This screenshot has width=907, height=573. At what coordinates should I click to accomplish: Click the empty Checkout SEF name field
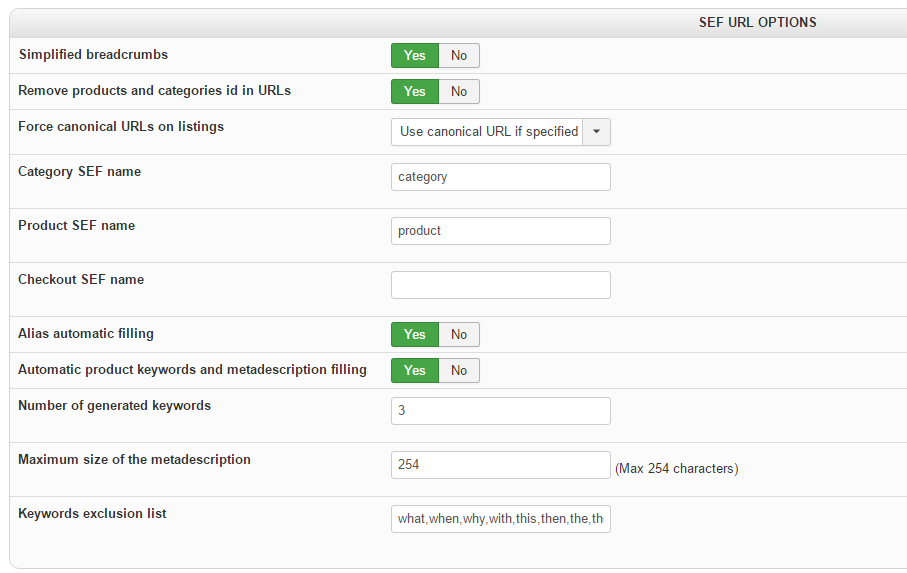(500, 285)
